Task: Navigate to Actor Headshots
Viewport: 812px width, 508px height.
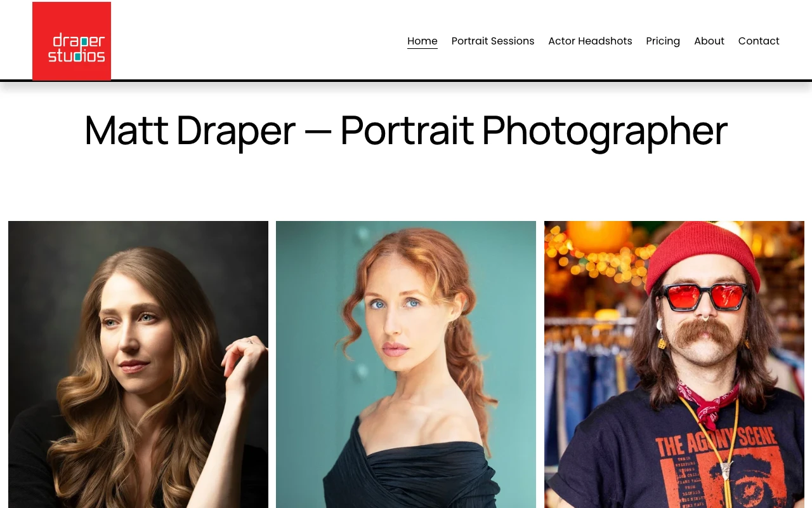Action: [590, 41]
